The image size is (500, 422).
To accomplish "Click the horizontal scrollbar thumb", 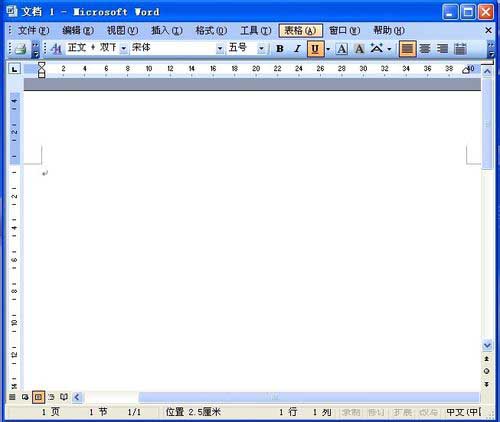I will click(309, 397).
